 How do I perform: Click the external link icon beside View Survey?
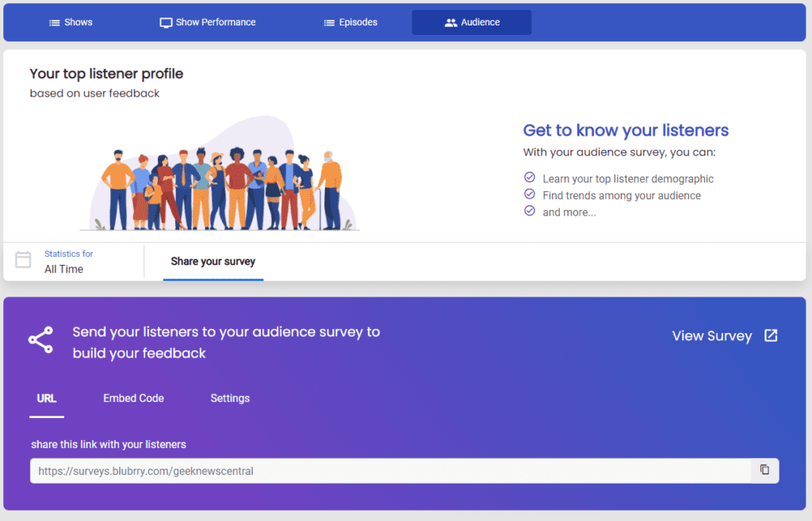point(771,335)
